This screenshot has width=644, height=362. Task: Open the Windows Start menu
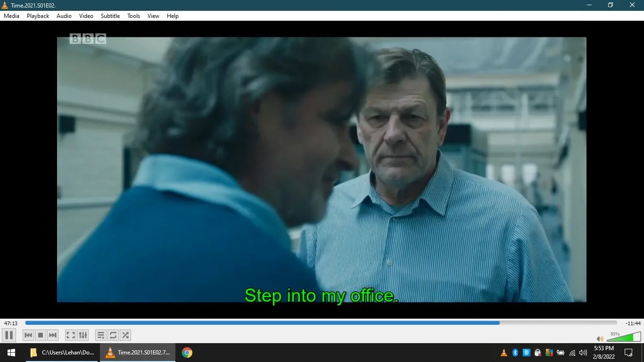(x=11, y=353)
